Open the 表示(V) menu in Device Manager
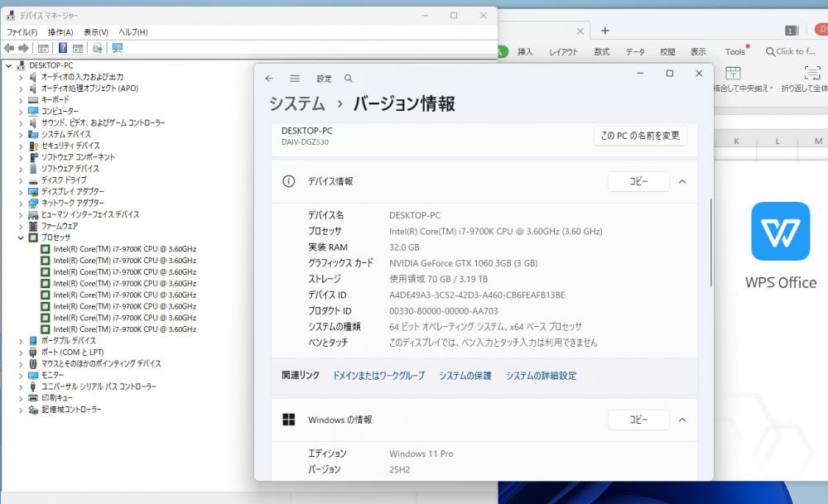The width and height of the screenshot is (828, 504). point(96,32)
